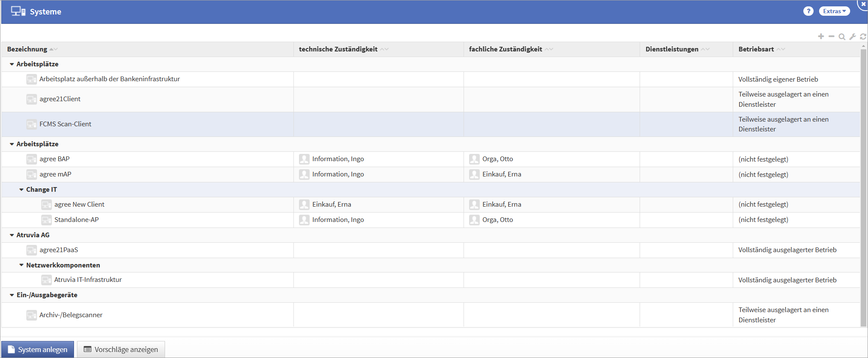The width and height of the screenshot is (868, 358).
Task: Open table search with the magnifier icon
Action: click(x=842, y=37)
